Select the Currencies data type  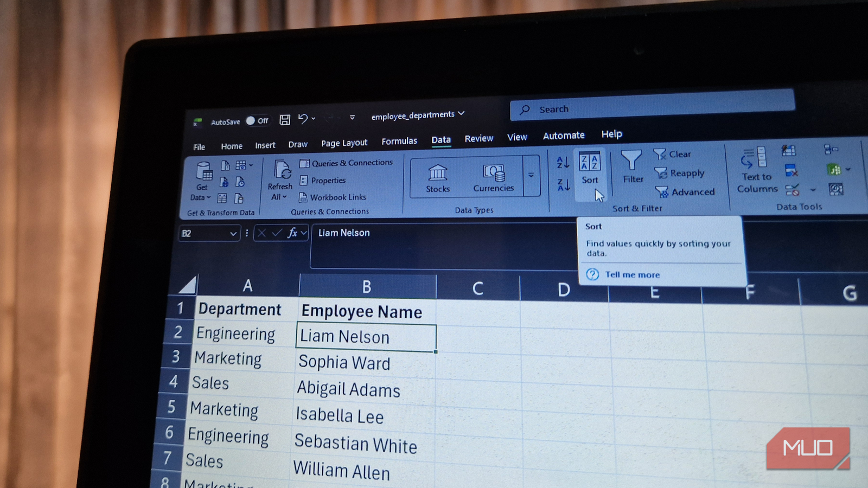[x=493, y=178]
